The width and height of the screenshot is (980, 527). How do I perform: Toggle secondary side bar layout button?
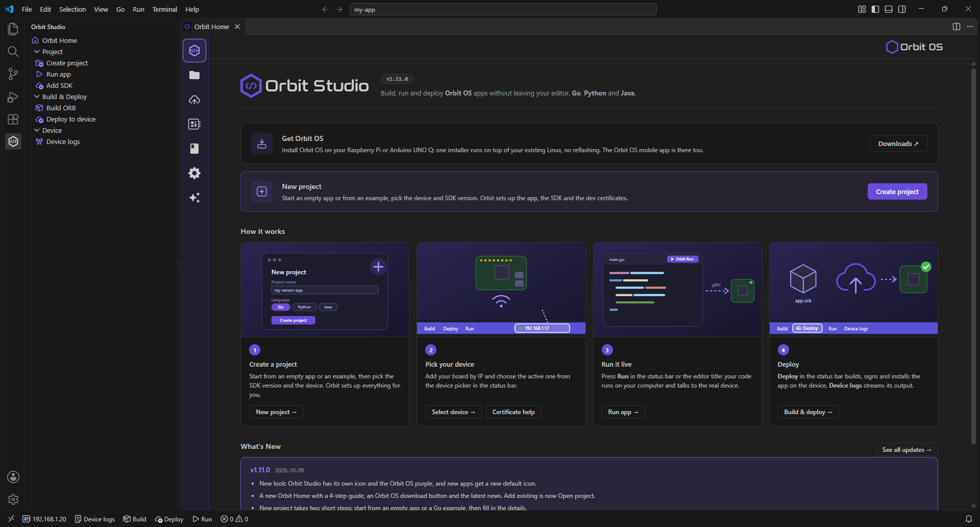pyautogui.click(x=902, y=9)
